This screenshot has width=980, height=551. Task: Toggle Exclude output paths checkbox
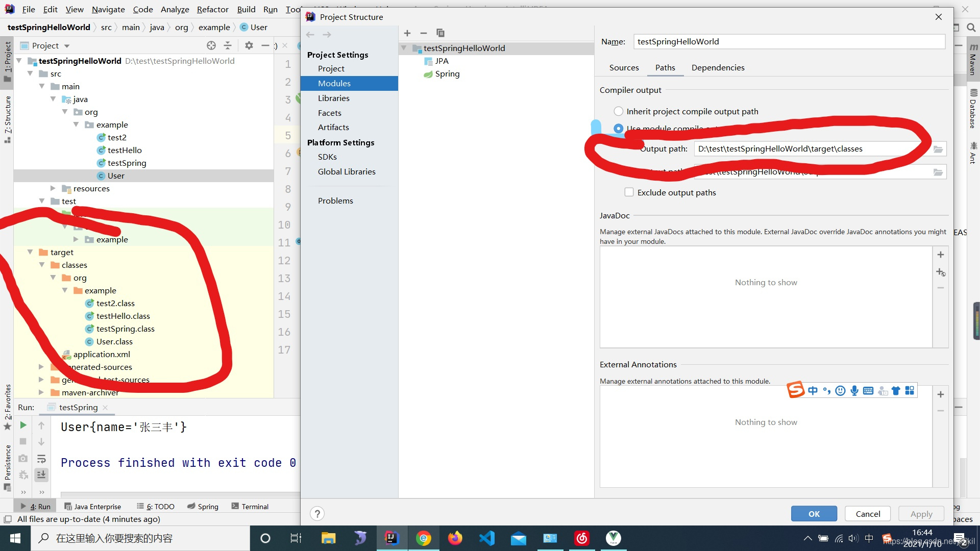[x=628, y=192]
